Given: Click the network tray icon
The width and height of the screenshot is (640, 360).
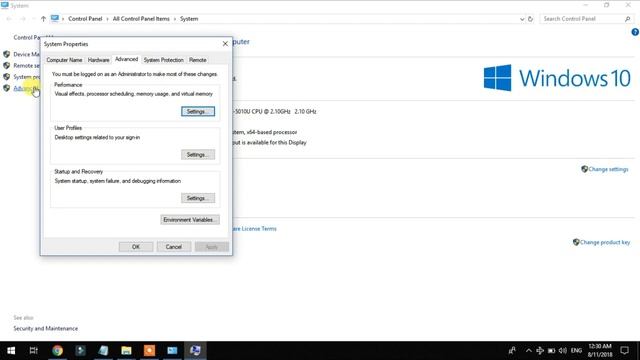Looking at the screenshot, I should (540, 351).
